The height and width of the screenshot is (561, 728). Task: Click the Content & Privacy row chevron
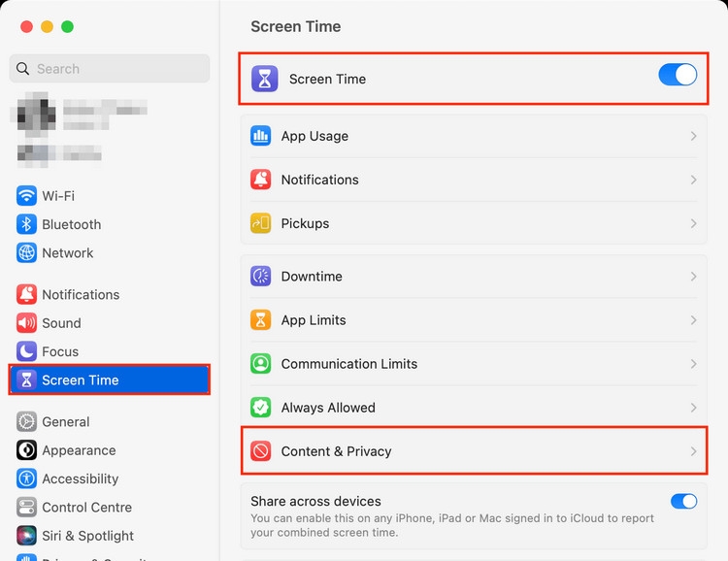pos(693,451)
